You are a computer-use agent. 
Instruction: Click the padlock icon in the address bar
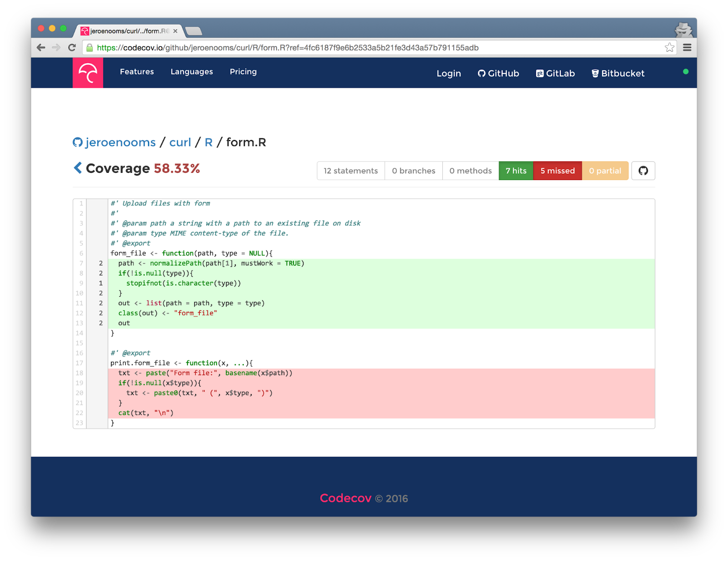(x=89, y=47)
